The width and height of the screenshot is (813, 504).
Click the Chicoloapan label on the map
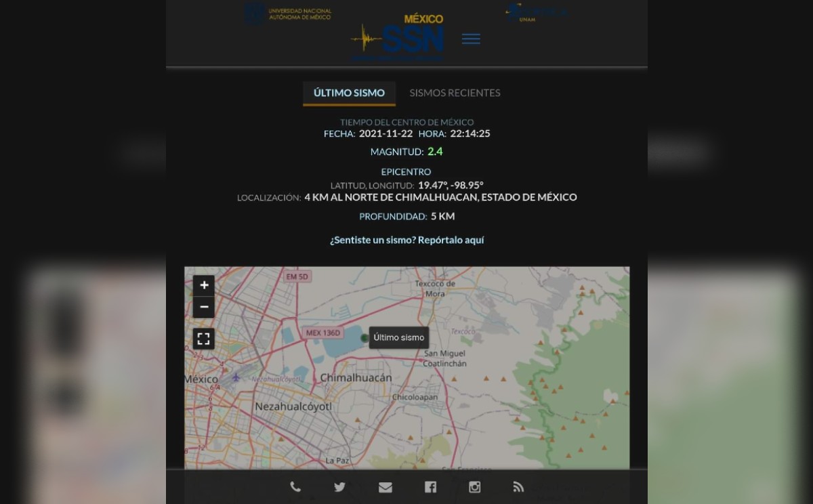[x=415, y=397]
